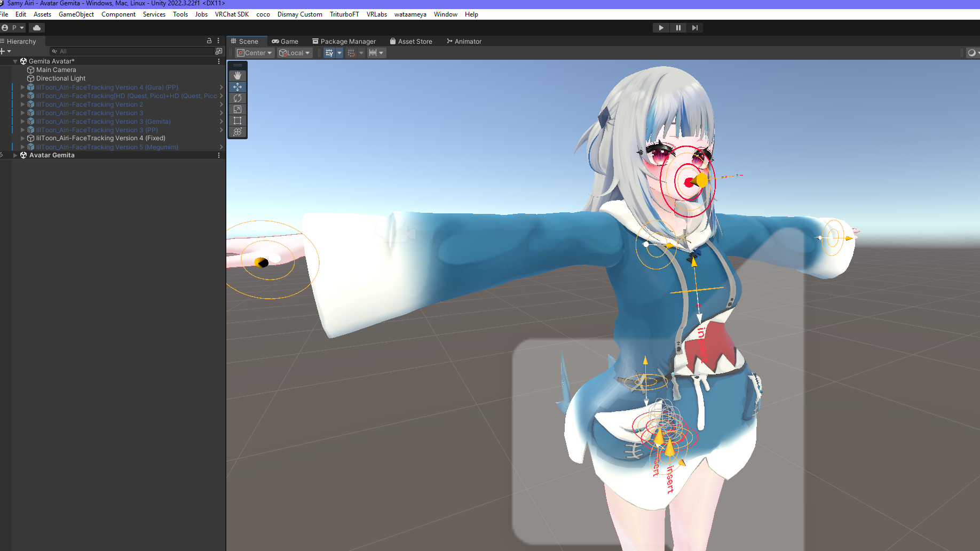The width and height of the screenshot is (980, 551).
Task: Open the Dismay Custom menu
Action: pos(300,14)
